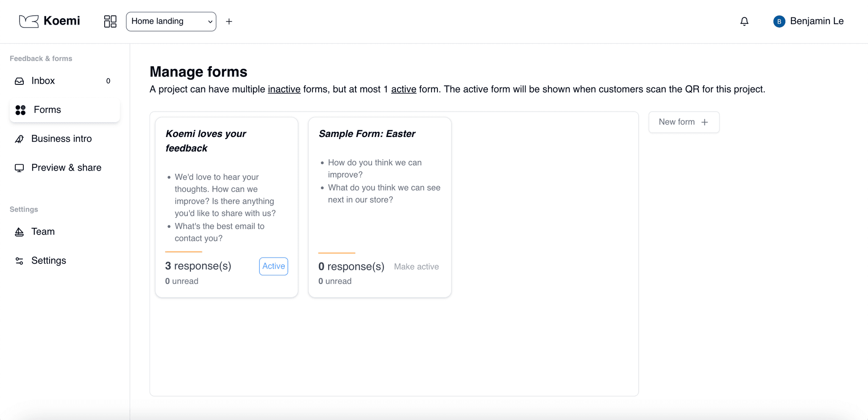Screen dimensions: 868x420
Task: Click the Business intro rocket icon
Action: (x=19, y=139)
